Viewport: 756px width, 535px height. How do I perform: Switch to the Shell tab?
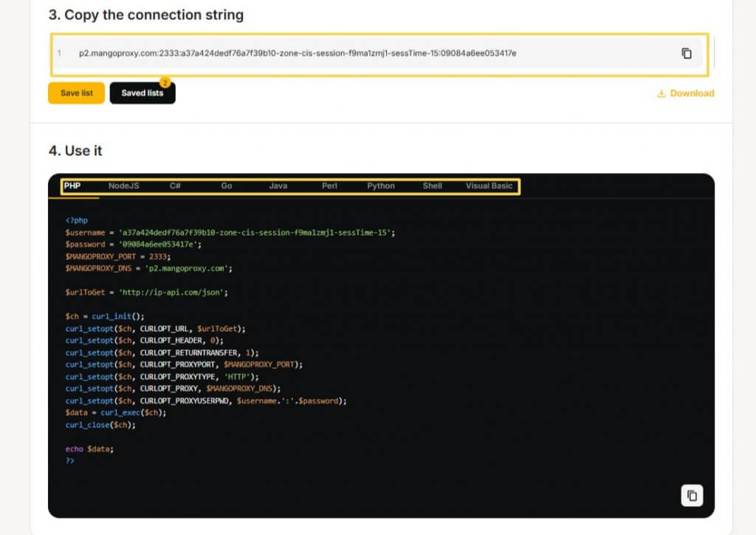click(x=433, y=186)
